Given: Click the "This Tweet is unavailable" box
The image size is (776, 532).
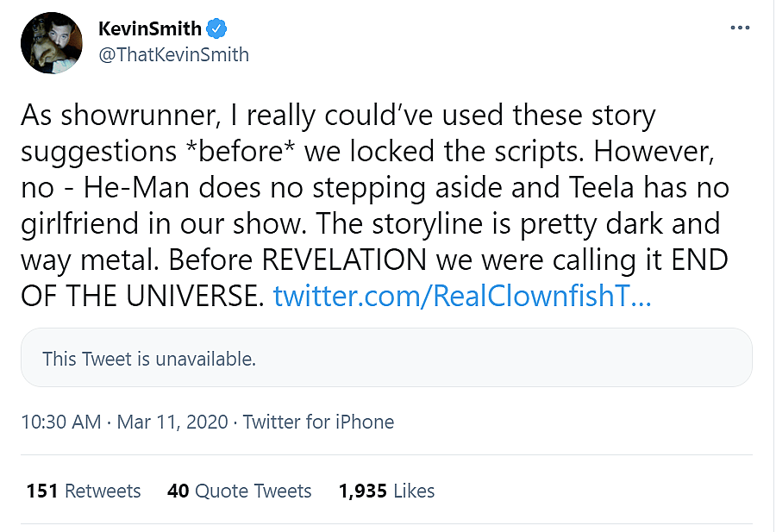Looking at the screenshot, I should (386, 359).
